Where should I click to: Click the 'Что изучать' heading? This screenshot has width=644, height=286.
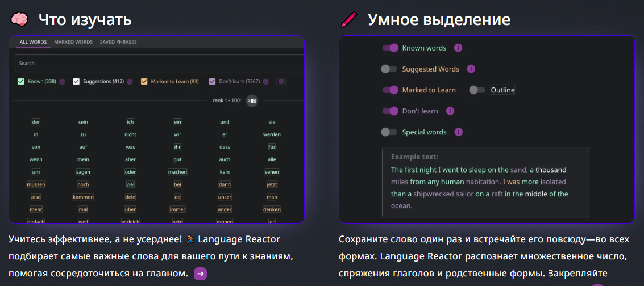(85, 19)
